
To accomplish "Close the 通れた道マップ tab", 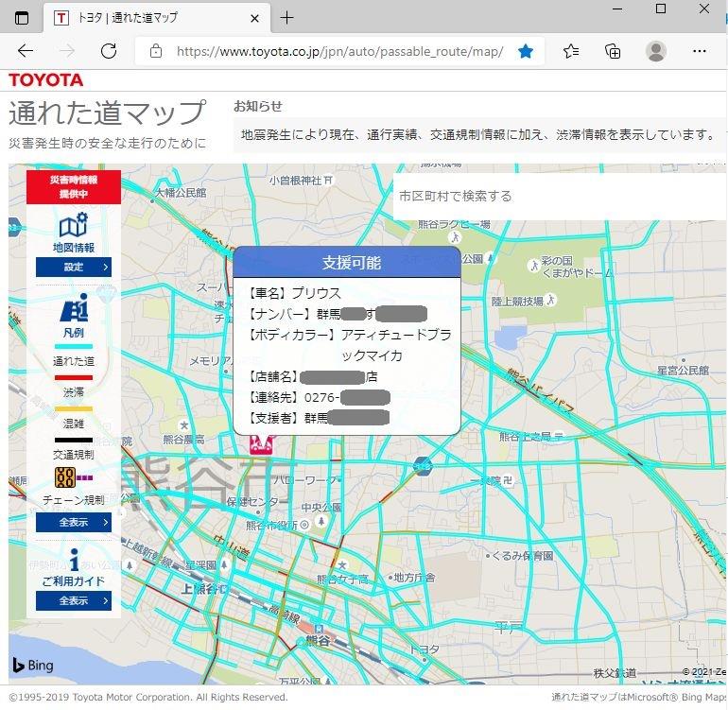I will click(254, 19).
